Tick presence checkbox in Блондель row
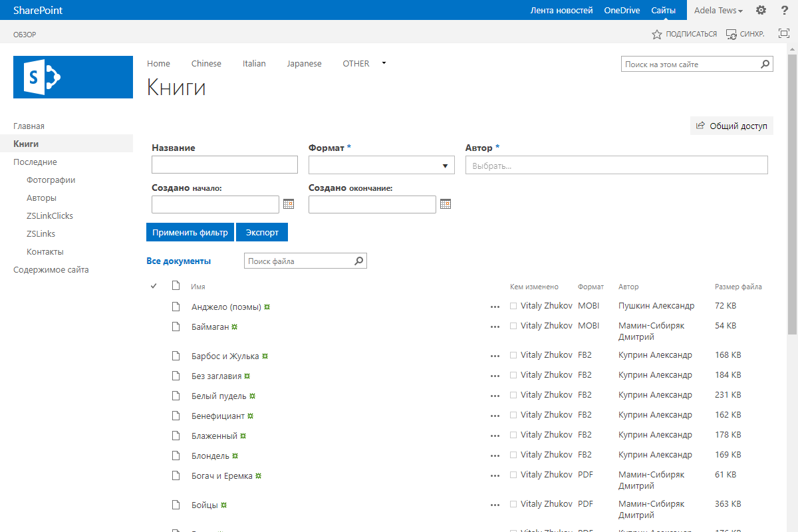This screenshot has width=798, height=532. 513,455
